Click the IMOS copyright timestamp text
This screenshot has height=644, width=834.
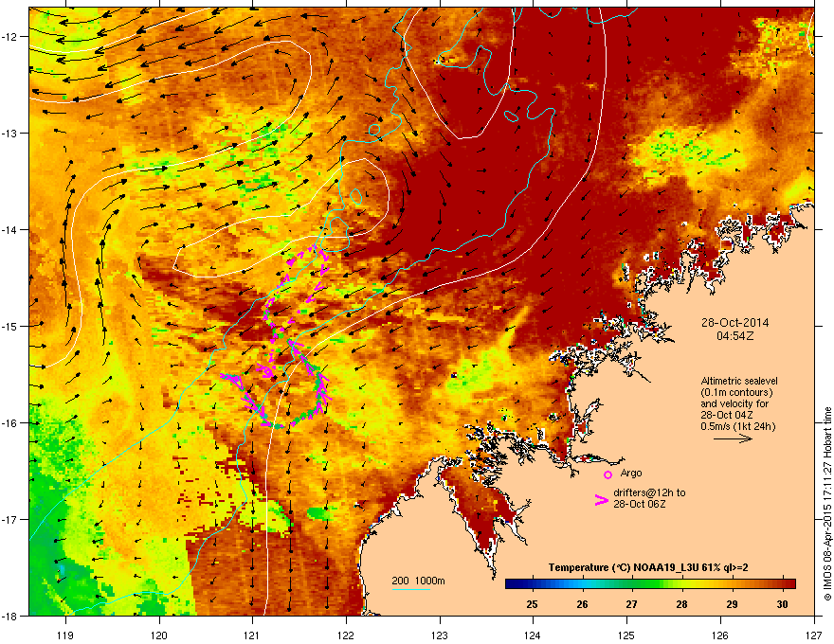[x=827, y=504]
